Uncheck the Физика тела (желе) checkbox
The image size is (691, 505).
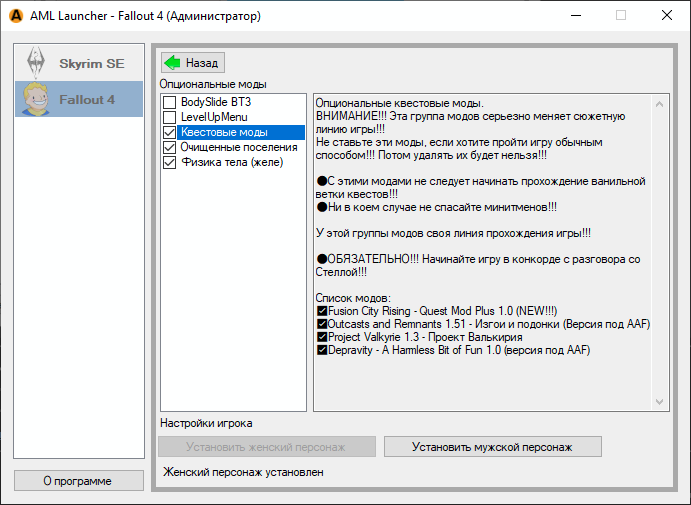[x=170, y=162]
